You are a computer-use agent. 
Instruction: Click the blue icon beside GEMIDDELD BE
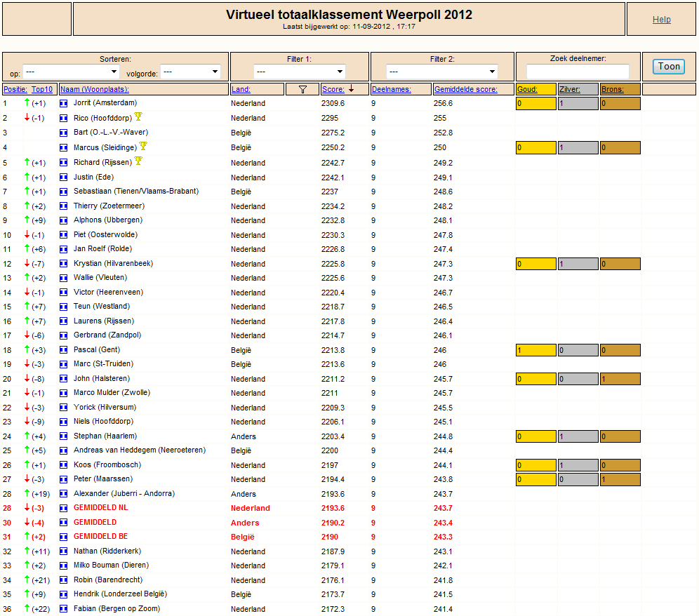(64, 537)
